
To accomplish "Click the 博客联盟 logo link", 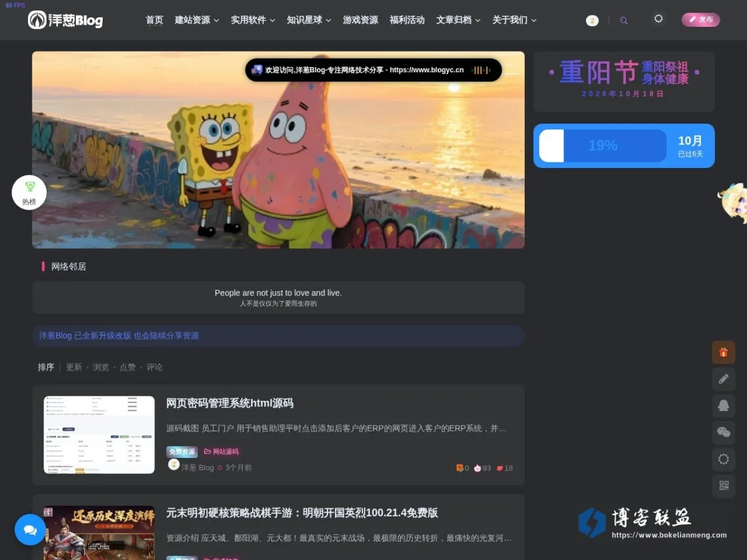I will click(652, 522).
